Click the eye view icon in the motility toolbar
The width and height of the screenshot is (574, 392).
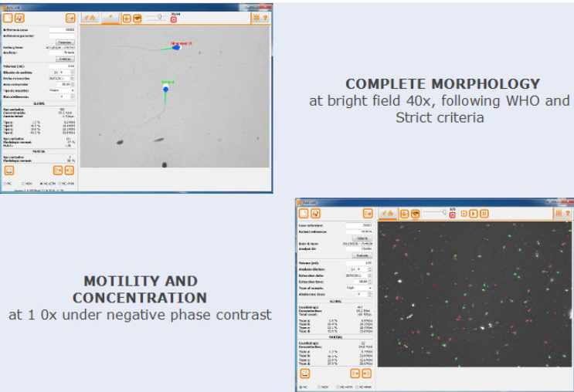click(416, 213)
